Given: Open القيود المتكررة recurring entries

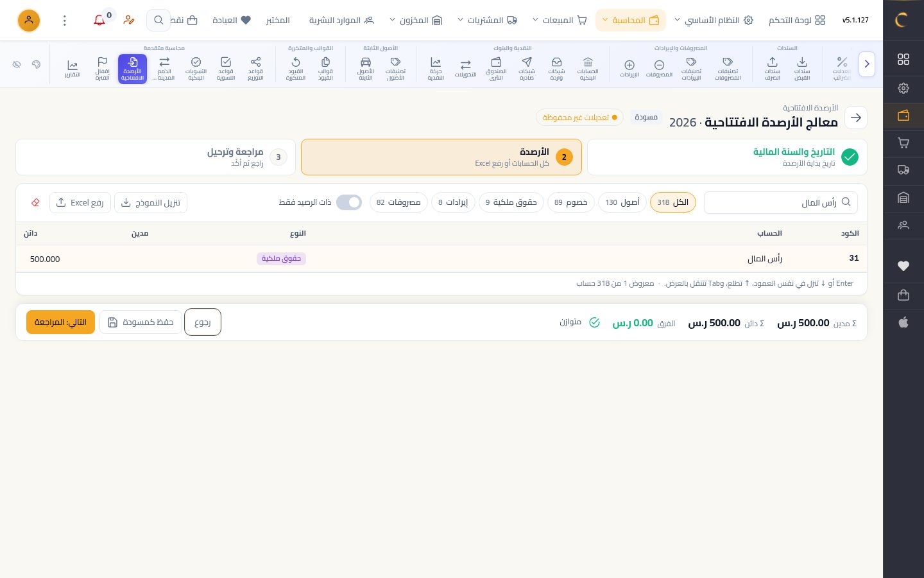Looking at the screenshot, I should click(296, 69).
